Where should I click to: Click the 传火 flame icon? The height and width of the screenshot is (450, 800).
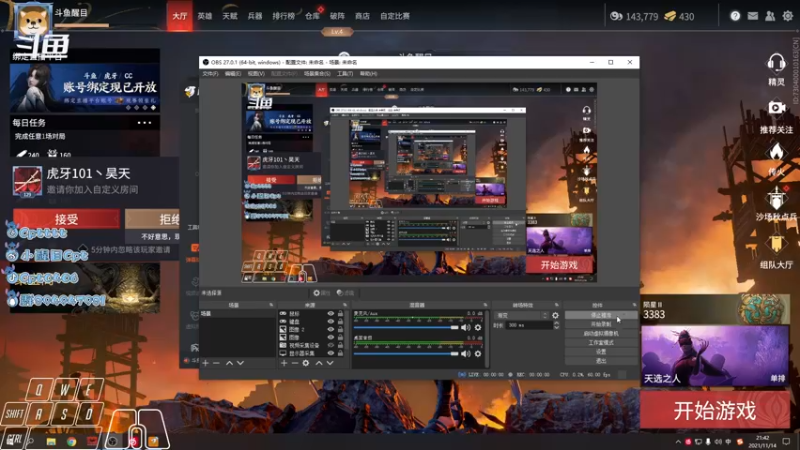pos(776,152)
